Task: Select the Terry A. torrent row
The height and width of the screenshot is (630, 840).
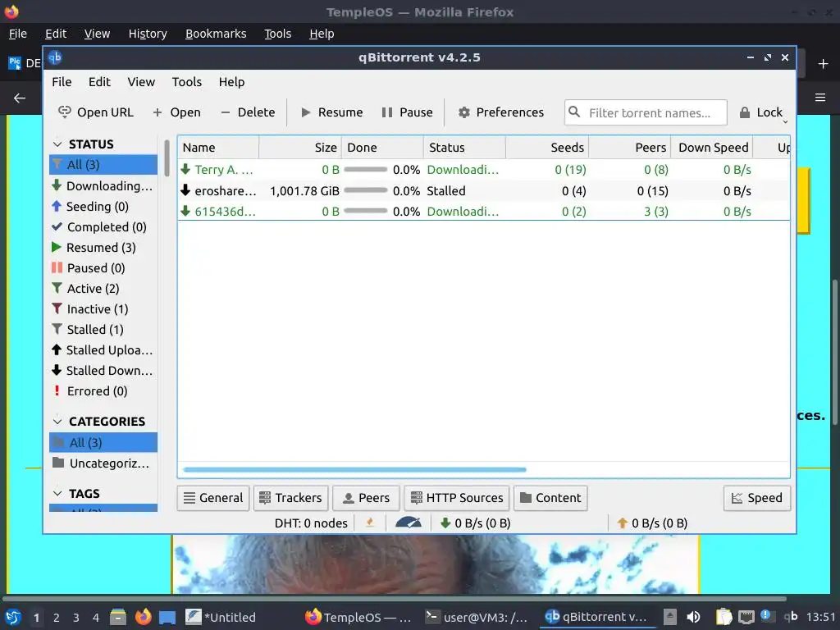Action: (x=484, y=170)
